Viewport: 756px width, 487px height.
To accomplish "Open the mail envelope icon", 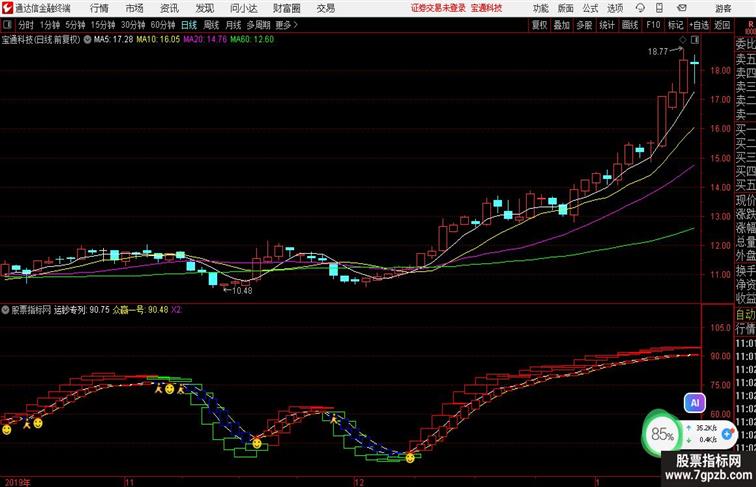I will click(682, 8).
